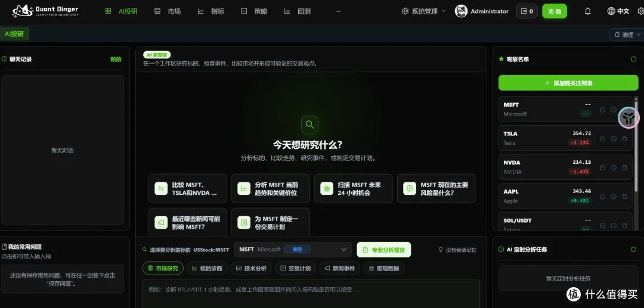Click the NVDA price 214.13
644x308 pixels.
pos(581,162)
